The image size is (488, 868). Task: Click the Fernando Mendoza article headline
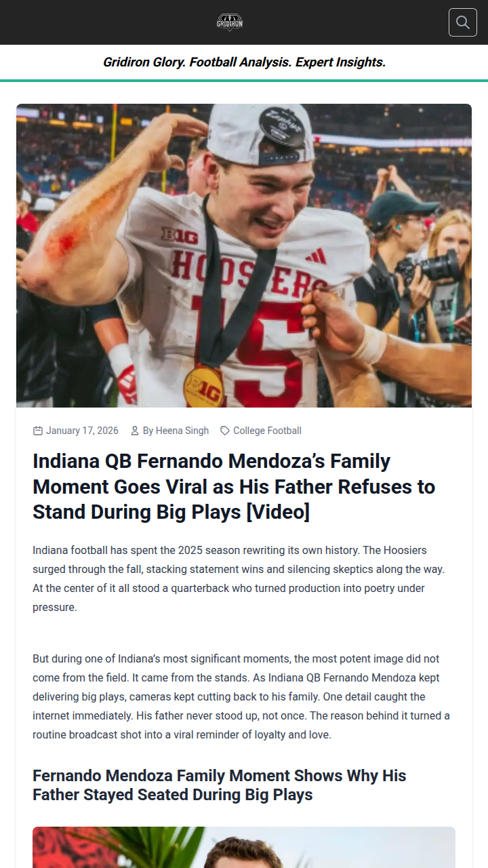click(x=234, y=486)
